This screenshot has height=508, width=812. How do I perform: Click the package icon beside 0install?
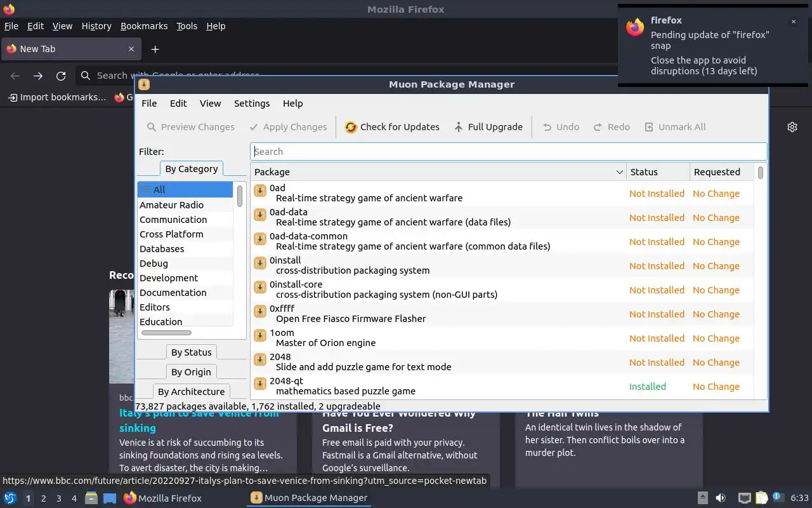tap(259, 263)
